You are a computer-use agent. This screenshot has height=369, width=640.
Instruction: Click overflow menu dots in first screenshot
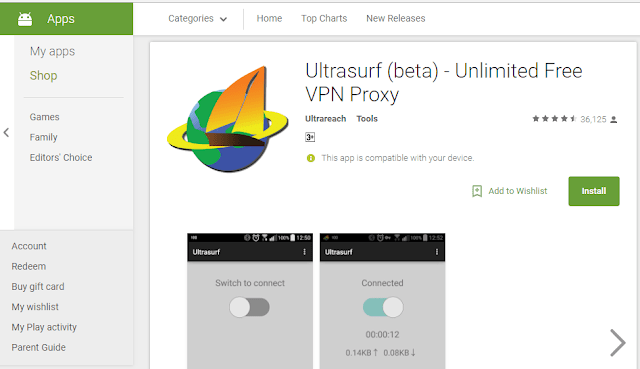[x=304, y=252]
